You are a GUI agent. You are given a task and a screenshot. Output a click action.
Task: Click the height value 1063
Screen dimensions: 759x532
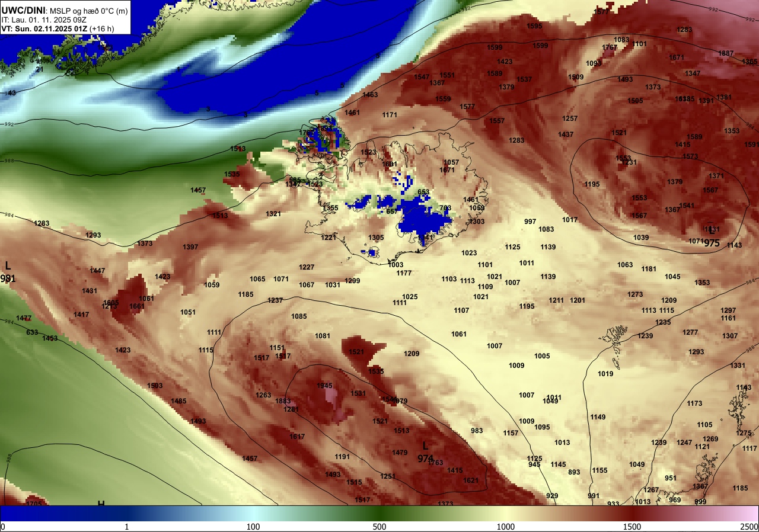pos(625,265)
